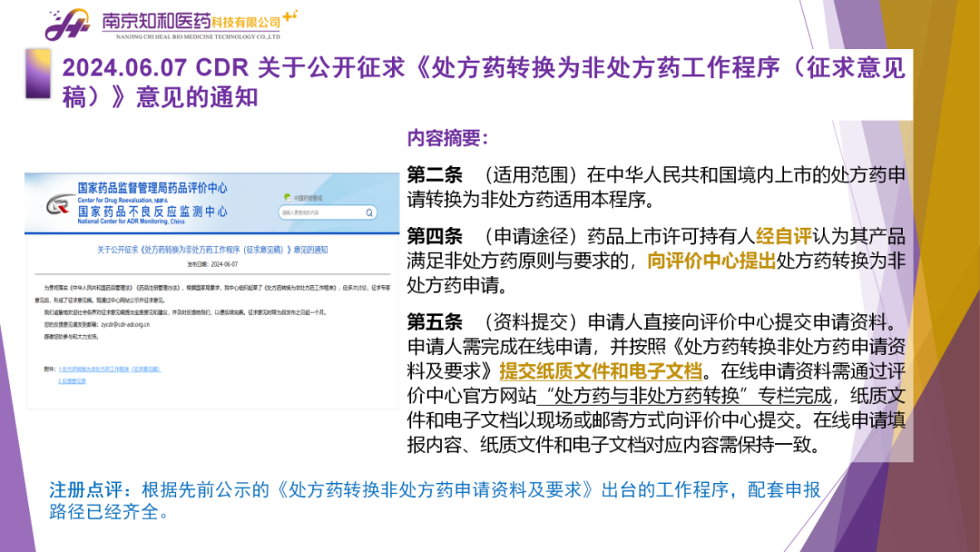
Task: Open attachment 2 反馈意见表 link
Action: pyautogui.click(x=73, y=381)
